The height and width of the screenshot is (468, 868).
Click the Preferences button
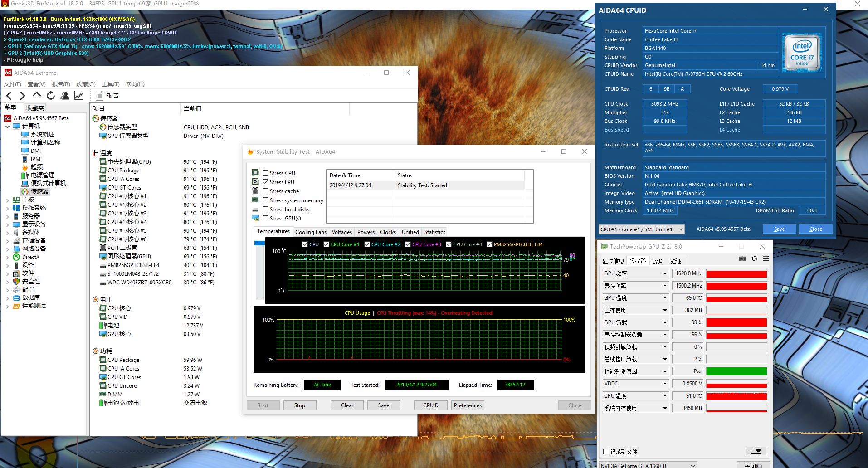pos(468,405)
